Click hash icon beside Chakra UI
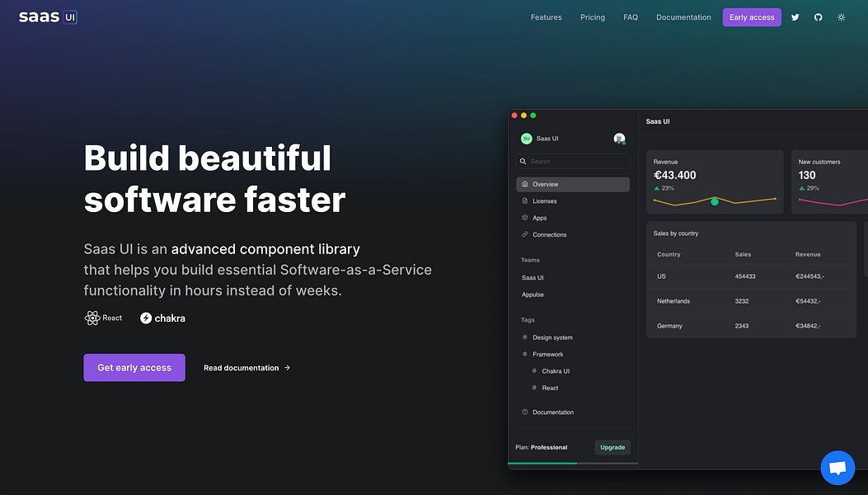Image resolution: width=868 pixels, height=495 pixels. (534, 370)
